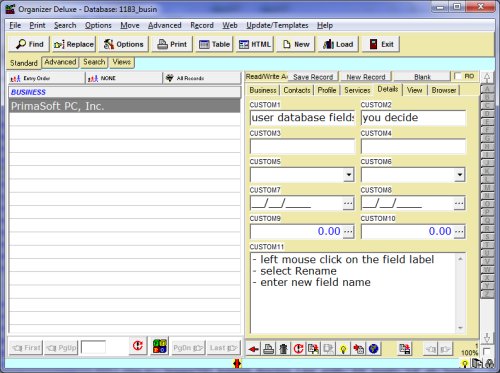
Task: Click the red arrow paste icon in record toolbar
Action: pos(359,349)
